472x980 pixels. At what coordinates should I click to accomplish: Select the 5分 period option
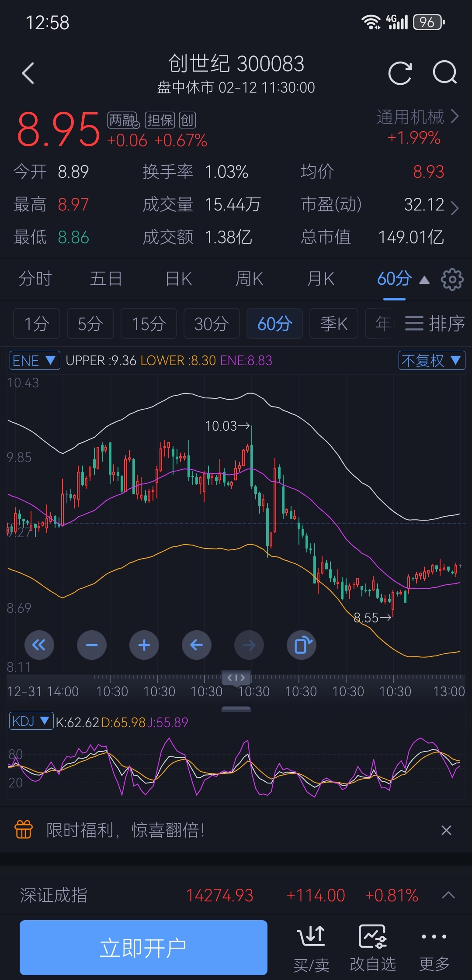90,324
